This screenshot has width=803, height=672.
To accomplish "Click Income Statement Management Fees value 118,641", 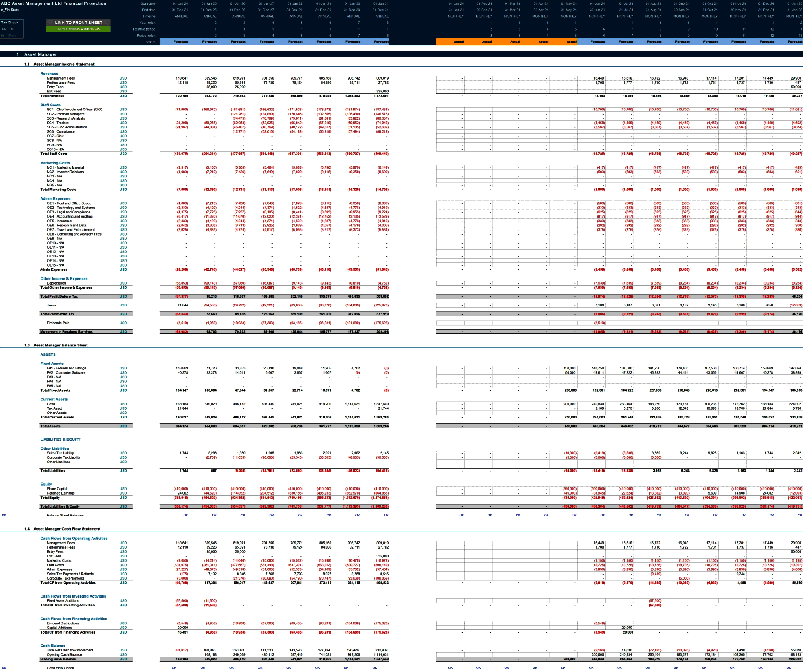I will (x=182, y=78).
